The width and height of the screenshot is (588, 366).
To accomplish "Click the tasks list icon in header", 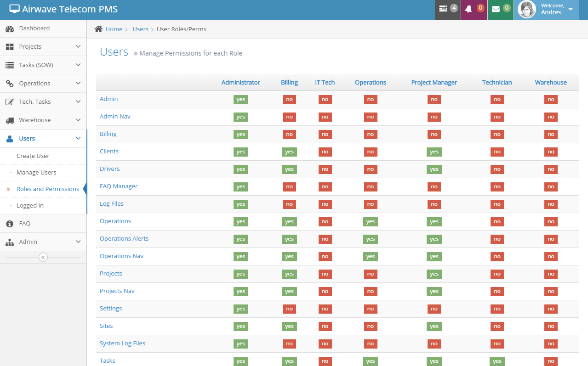I will click(443, 9).
